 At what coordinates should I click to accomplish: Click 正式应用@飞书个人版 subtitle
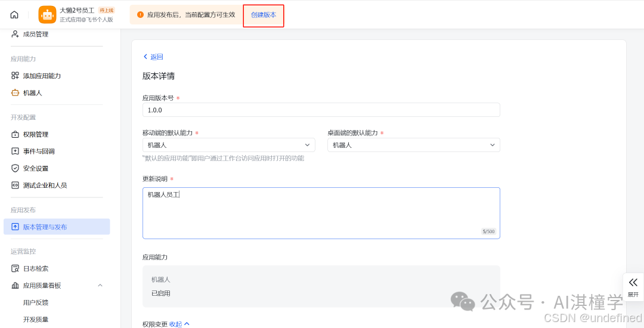point(86,20)
